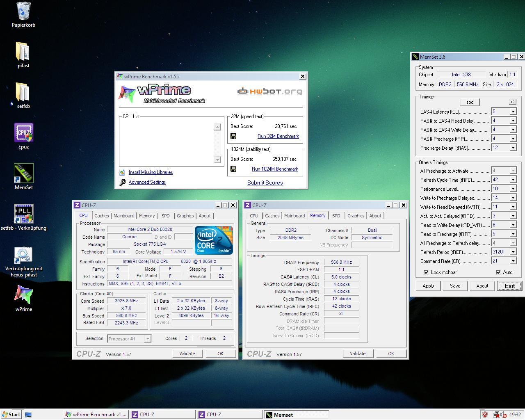Toggle the Lock mchbar checkbox

(x=426, y=272)
